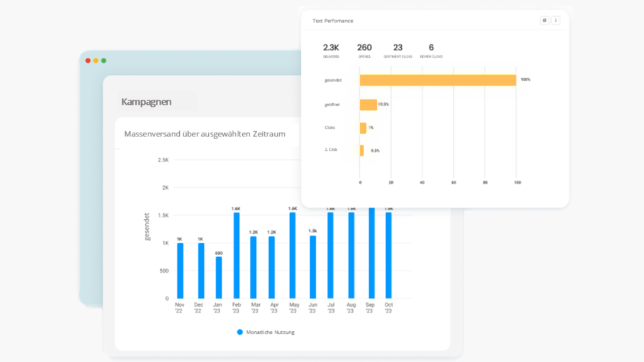Click the Massenversand über ausgewählten Zeitraum title
644x362 pixels.
(205, 134)
